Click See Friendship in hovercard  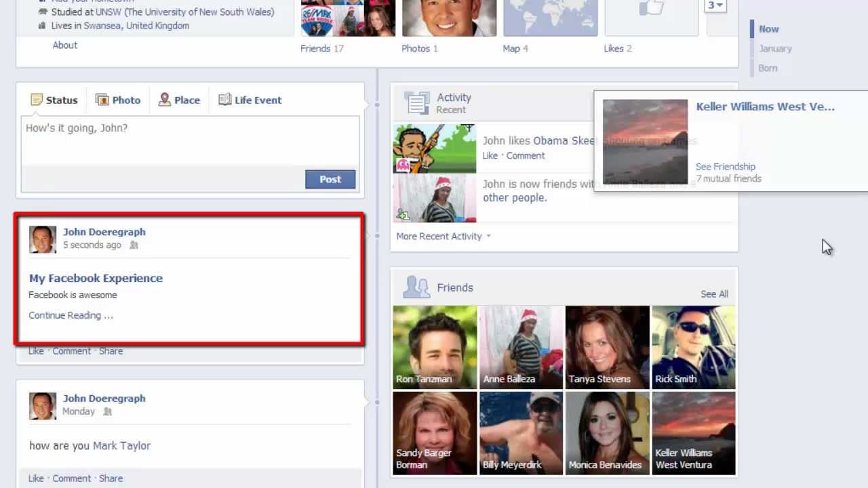click(x=725, y=166)
